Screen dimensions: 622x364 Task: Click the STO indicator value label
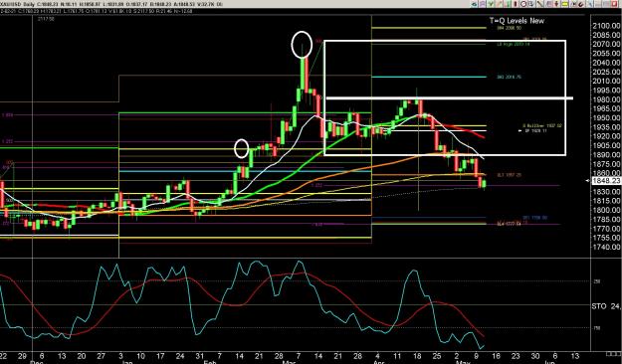pyautogui.click(x=606, y=306)
